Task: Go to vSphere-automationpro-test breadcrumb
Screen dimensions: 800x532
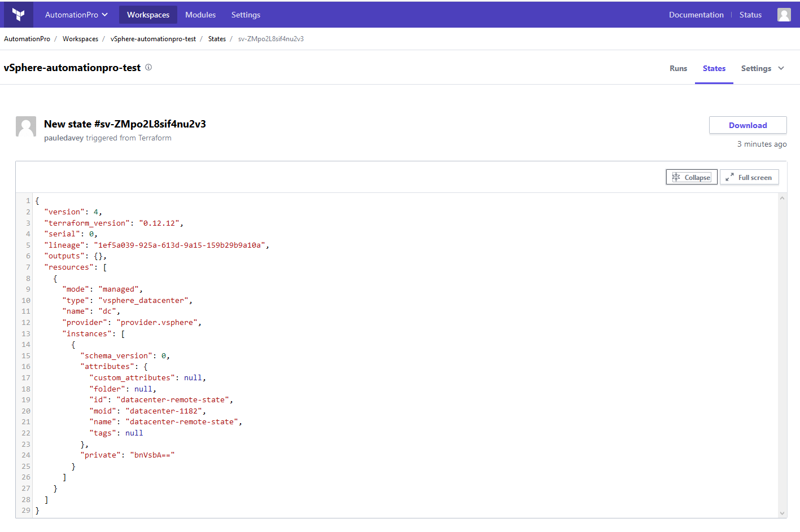Action: click(153, 39)
